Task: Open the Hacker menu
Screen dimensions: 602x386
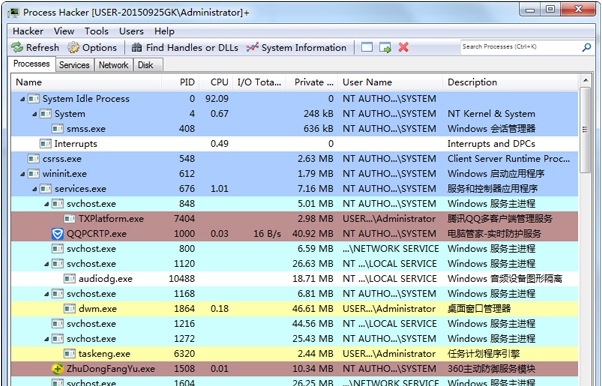Action: click(x=28, y=31)
